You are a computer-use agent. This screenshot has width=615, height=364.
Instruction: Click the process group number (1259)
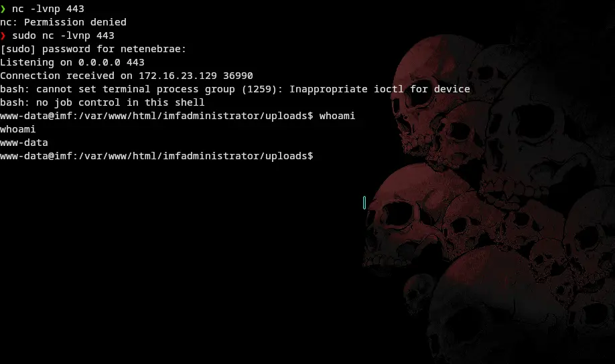(x=262, y=89)
